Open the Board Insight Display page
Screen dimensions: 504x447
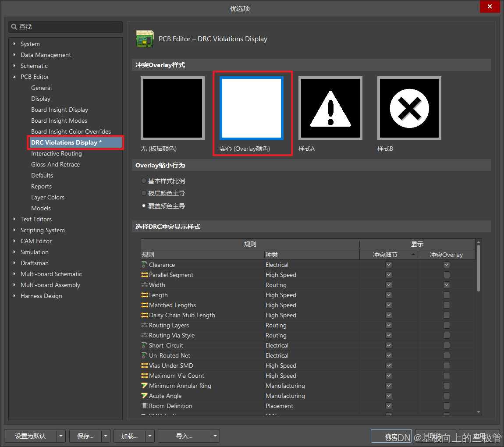60,110
